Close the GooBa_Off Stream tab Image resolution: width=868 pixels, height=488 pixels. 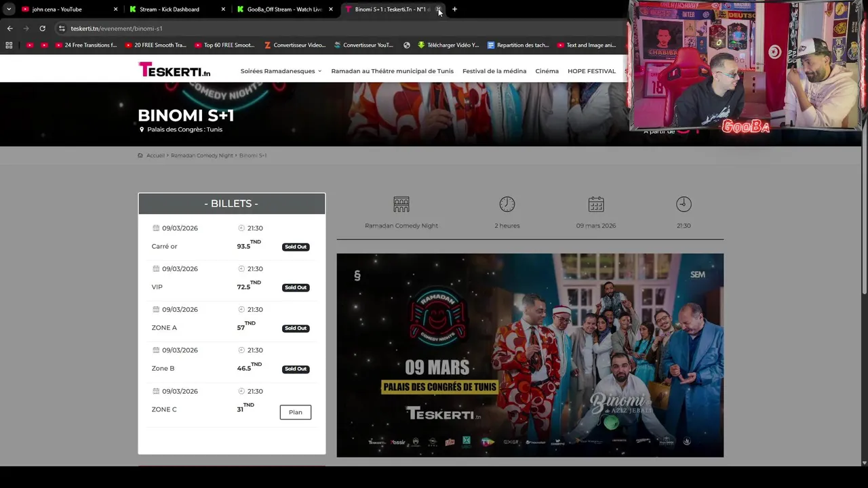coord(331,9)
